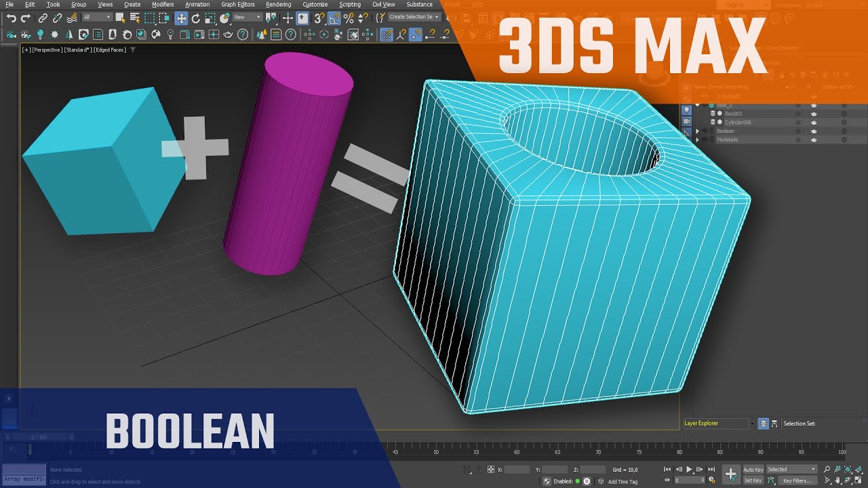Open the Key Filters dialog
Screen dimensions: 868x488
(797, 481)
